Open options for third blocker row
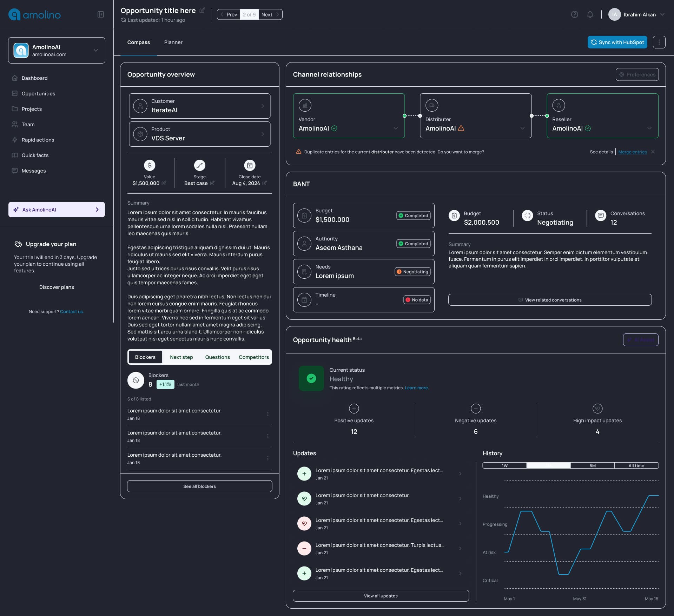 [268, 458]
